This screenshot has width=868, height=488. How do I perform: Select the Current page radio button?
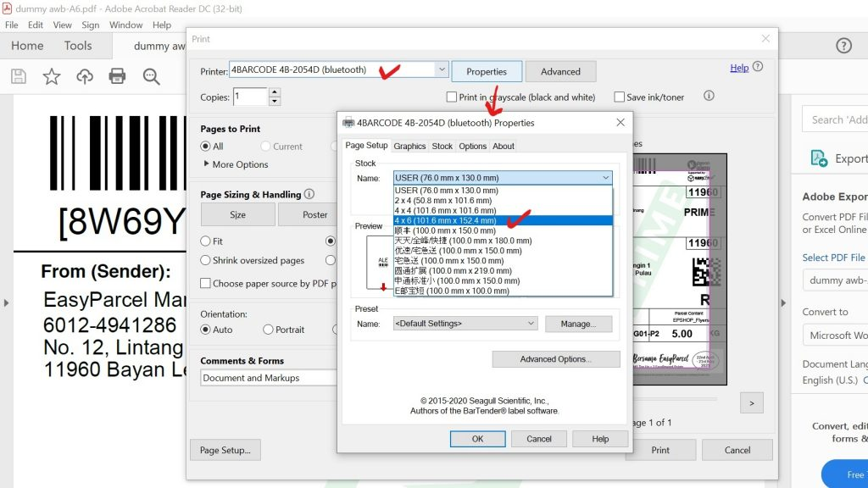tap(265, 146)
